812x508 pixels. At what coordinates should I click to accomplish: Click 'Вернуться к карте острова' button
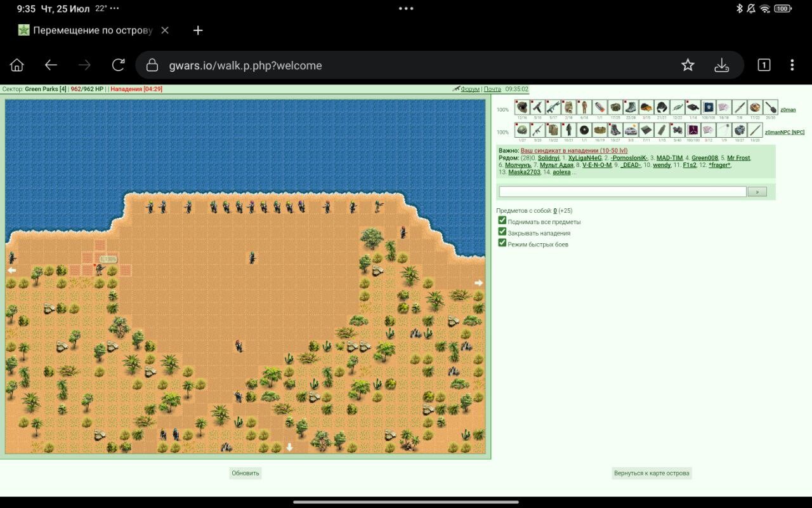point(652,473)
